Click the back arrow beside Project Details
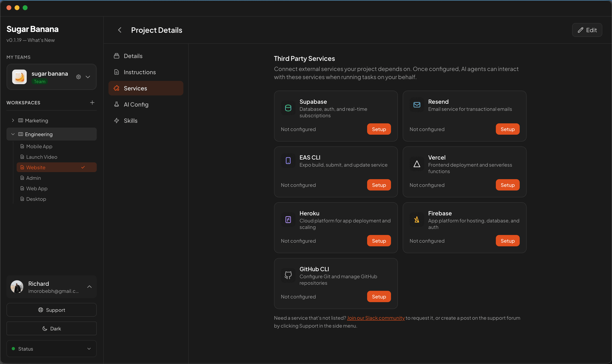 120,30
